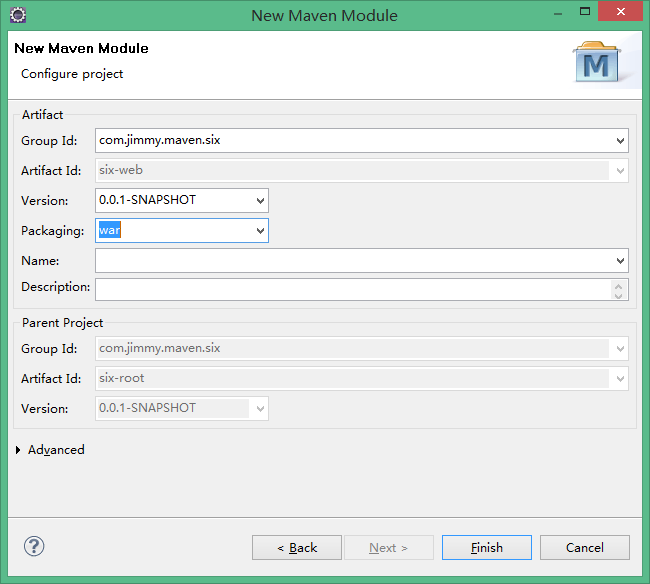This screenshot has height=584, width=650.
Task: Click the Description scroll up arrow
Action: point(618,286)
